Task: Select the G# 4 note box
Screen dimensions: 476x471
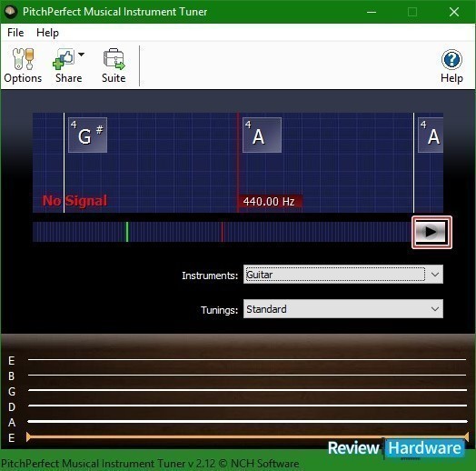Action: click(x=88, y=135)
